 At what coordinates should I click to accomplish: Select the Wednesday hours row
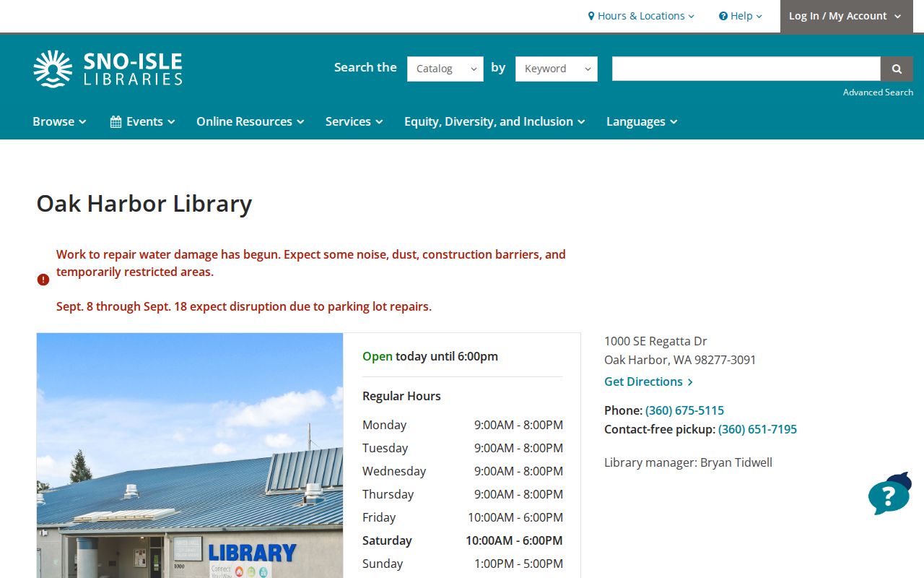point(463,471)
